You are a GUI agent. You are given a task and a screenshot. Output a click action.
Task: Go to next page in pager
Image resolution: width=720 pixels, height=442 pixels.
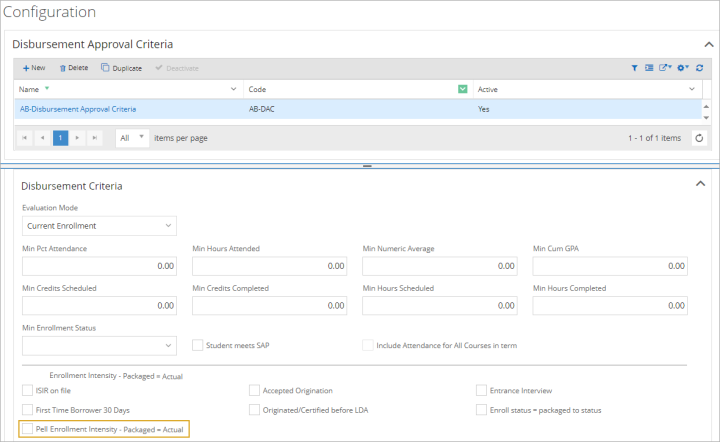pyautogui.click(x=77, y=138)
